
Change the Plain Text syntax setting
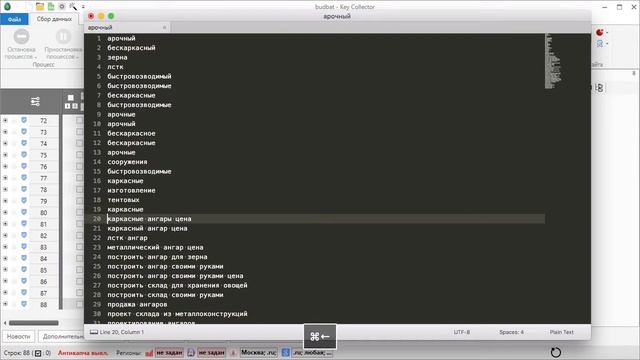[562, 332]
